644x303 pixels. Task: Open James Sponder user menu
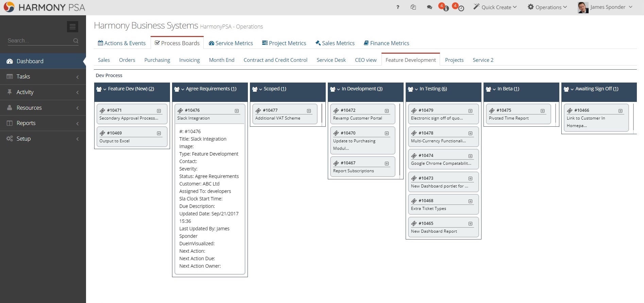[611, 7]
